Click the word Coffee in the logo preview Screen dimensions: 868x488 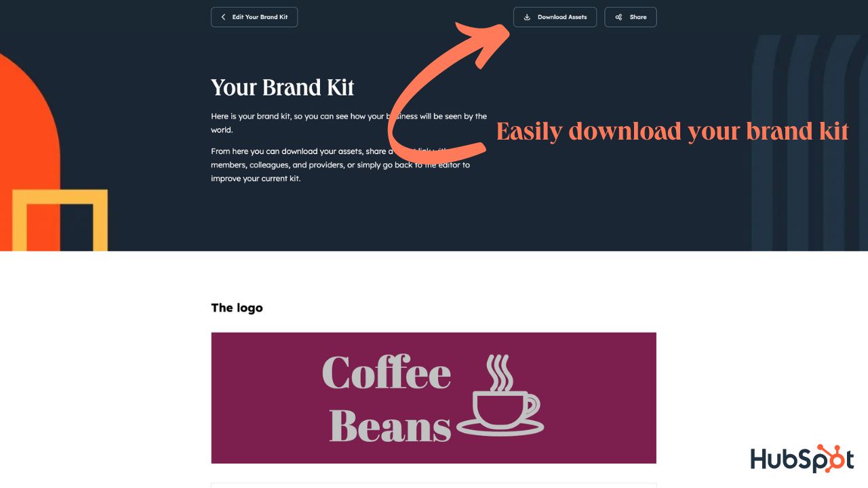point(387,372)
